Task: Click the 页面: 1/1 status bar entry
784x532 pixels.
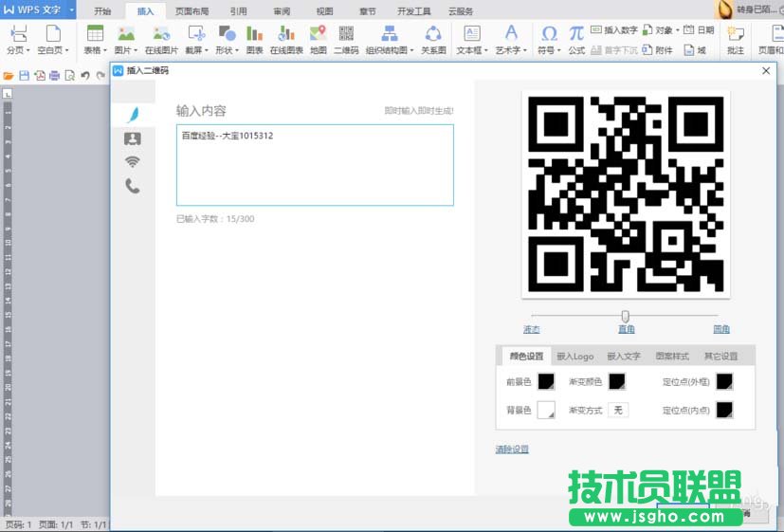Action: 56,524
